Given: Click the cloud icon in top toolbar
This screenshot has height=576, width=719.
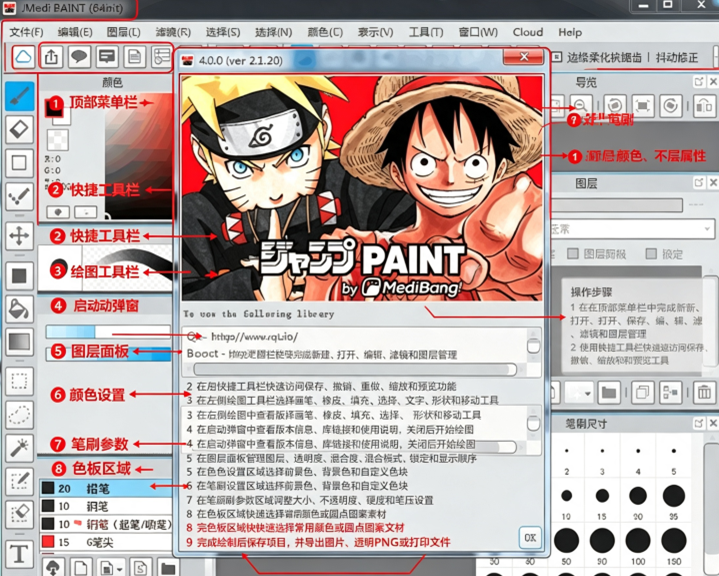Looking at the screenshot, I should pyautogui.click(x=23, y=57).
